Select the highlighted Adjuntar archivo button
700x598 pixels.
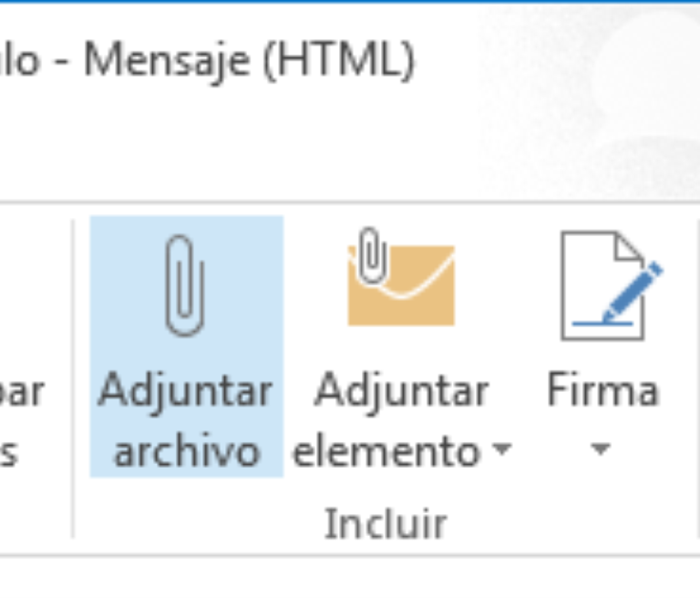click(x=187, y=346)
